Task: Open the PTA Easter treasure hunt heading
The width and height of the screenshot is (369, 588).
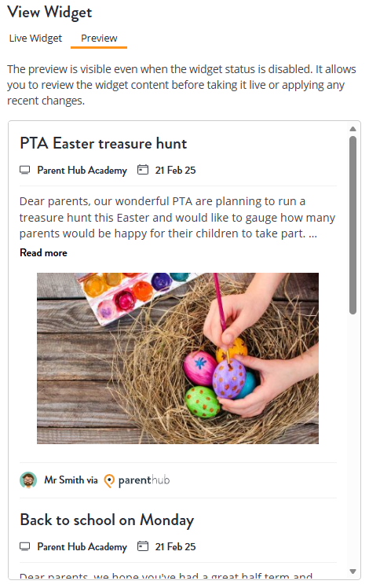Action: (x=104, y=144)
